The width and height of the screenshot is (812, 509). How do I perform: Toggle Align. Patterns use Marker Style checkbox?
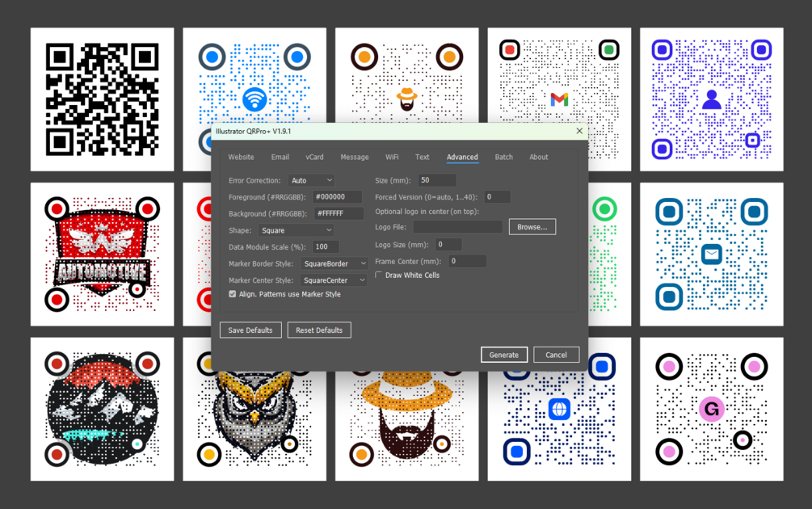pyautogui.click(x=233, y=293)
